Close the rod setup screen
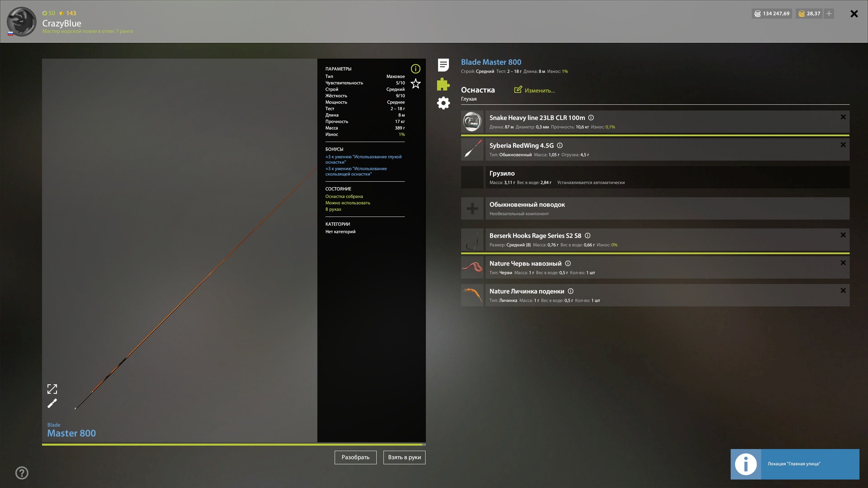 click(854, 14)
